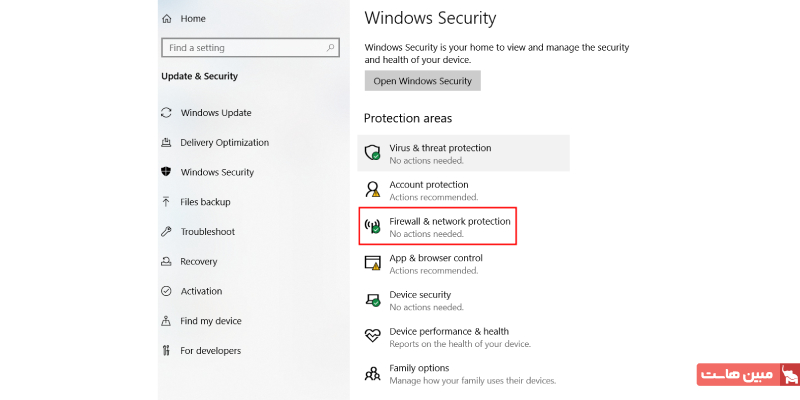The height and width of the screenshot is (400, 800).
Task: Click the App & browser control icon
Action: (x=373, y=263)
